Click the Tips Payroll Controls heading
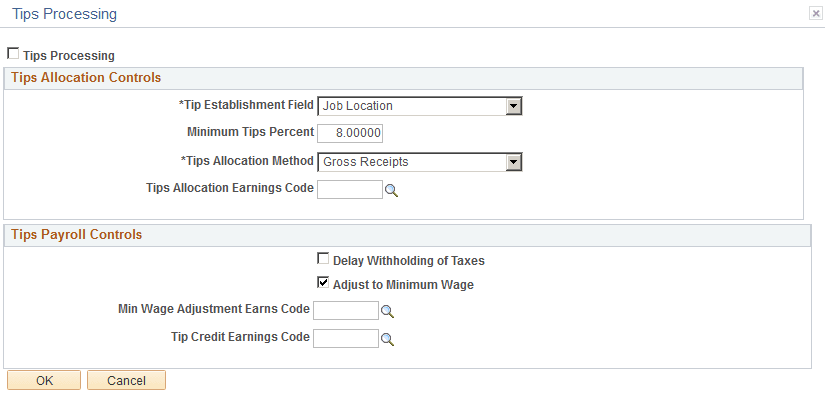Image resolution: width=825 pixels, height=396 pixels. [77, 235]
